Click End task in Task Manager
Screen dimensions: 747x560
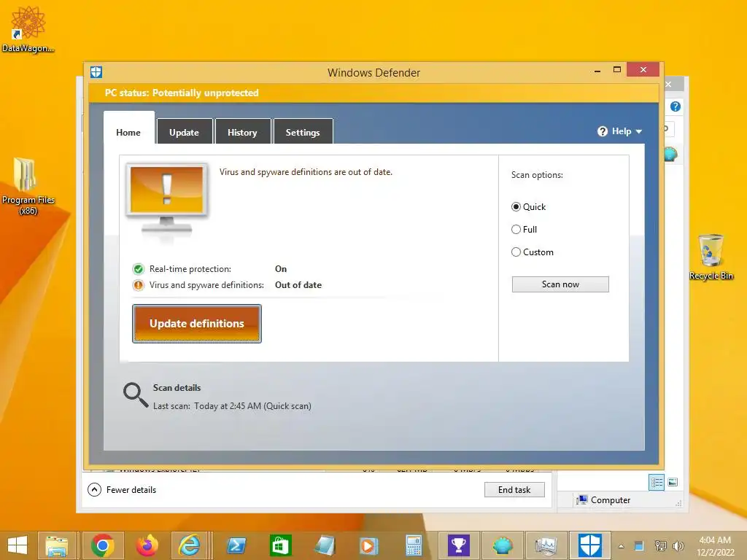click(x=514, y=490)
